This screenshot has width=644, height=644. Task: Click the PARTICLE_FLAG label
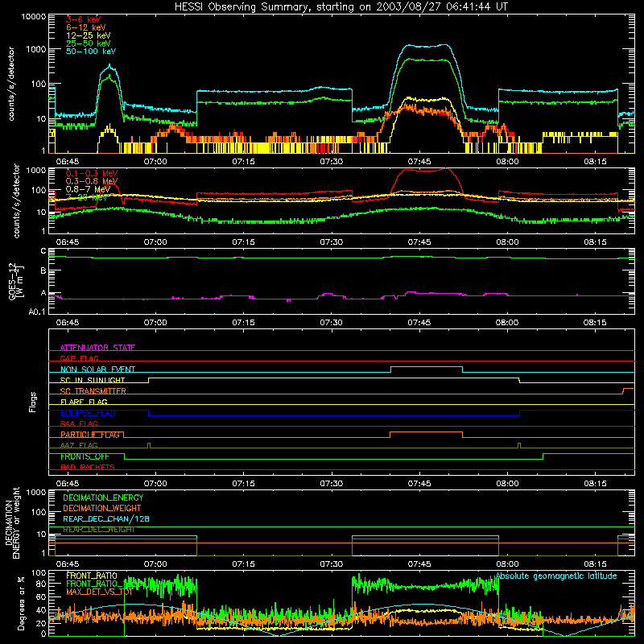(90, 435)
